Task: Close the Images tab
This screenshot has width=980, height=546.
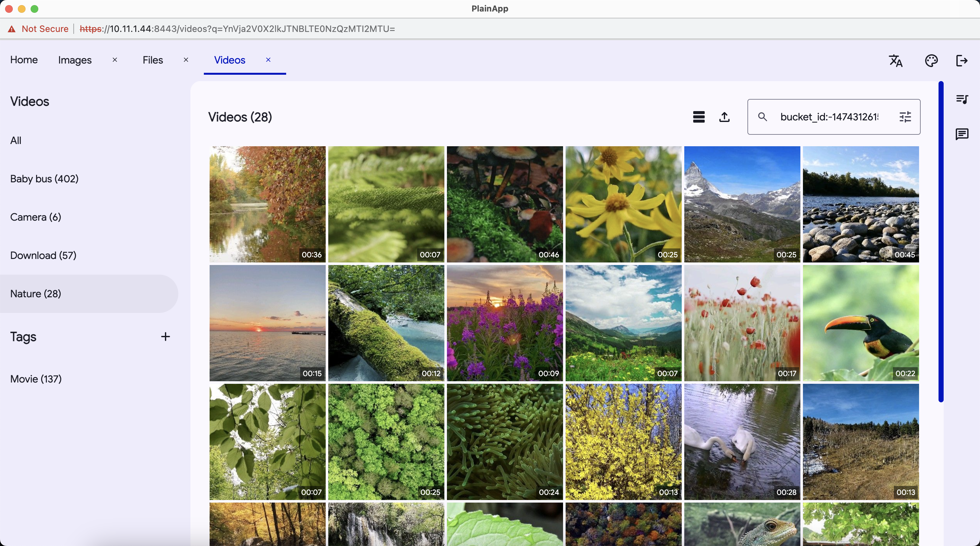Action: 115,60
